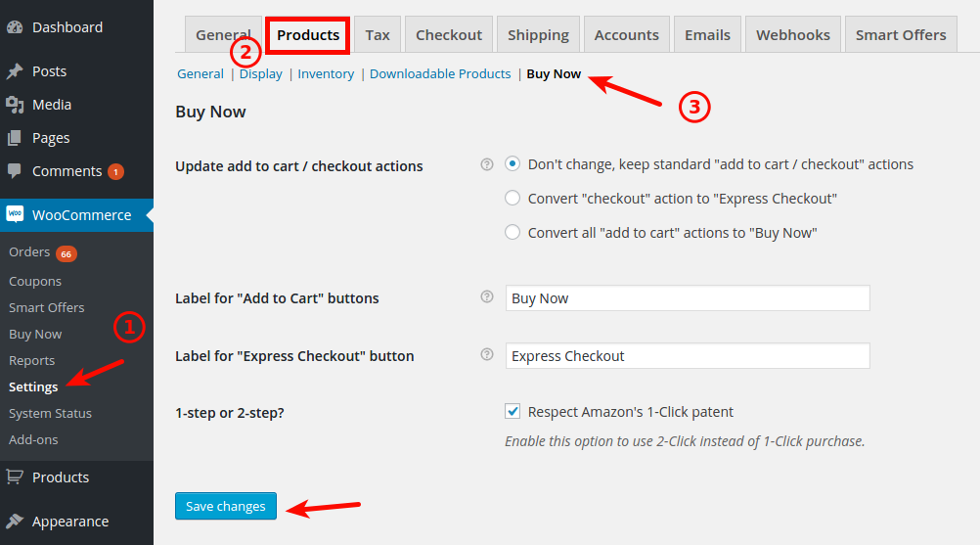Click the Pages icon in sidebar
980x545 pixels.
click(15, 138)
